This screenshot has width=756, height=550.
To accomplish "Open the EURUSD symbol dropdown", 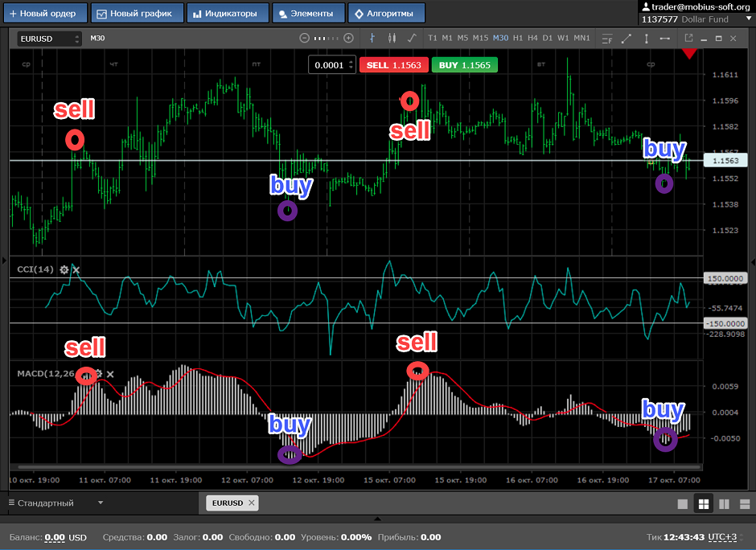I will pyautogui.click(x=49, y=39).
